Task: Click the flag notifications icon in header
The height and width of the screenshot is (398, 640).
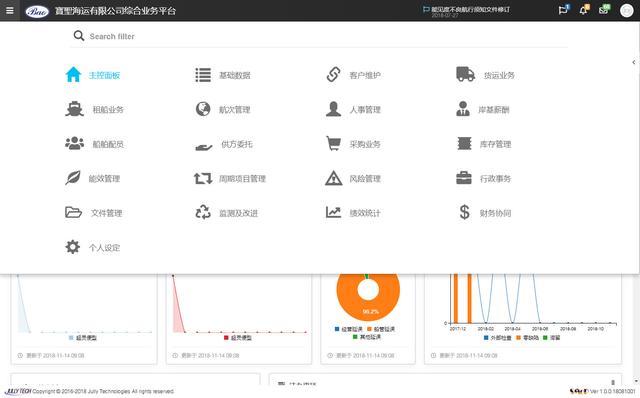Action: (x=564, y=10)
